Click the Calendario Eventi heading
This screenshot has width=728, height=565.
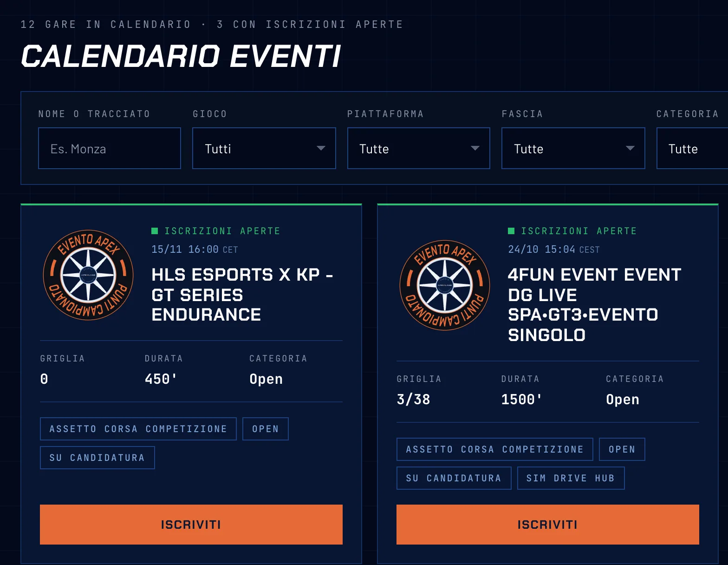pyautogui.click(x=181, y=56)
